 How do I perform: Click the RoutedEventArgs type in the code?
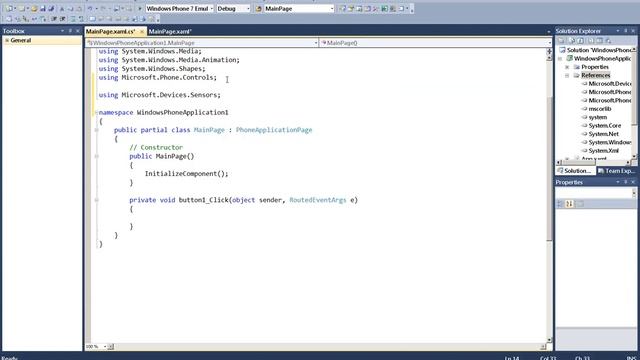(318, 200)
